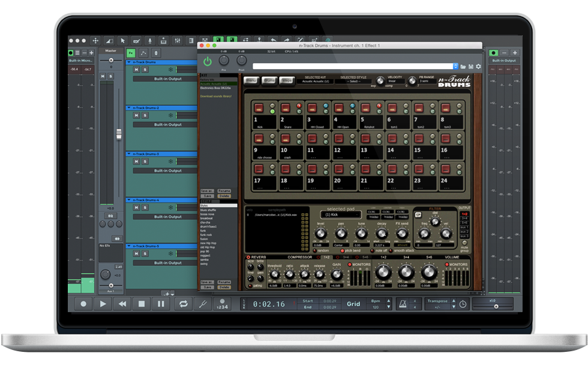The width and height of the screenshot is (588, 365).
Task: Click the Delete button below Styles list
Action: (x=224, y=287)
